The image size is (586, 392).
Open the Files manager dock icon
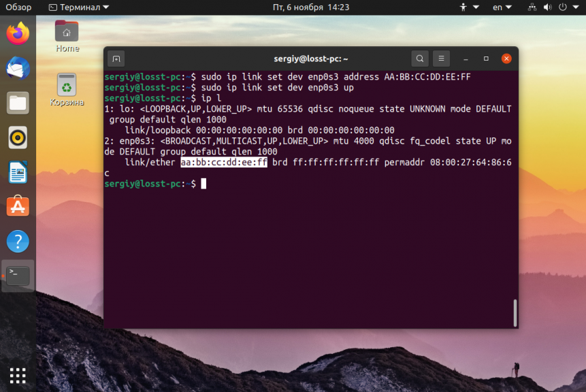18,103
